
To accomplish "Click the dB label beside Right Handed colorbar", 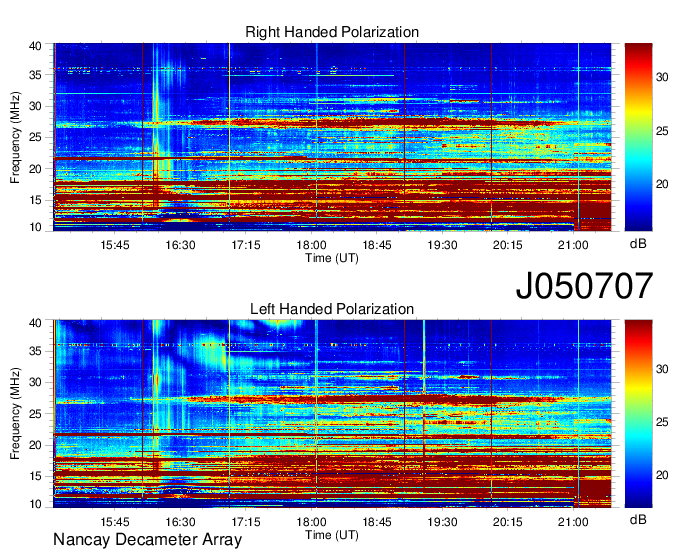I will [x=638, y=244].
